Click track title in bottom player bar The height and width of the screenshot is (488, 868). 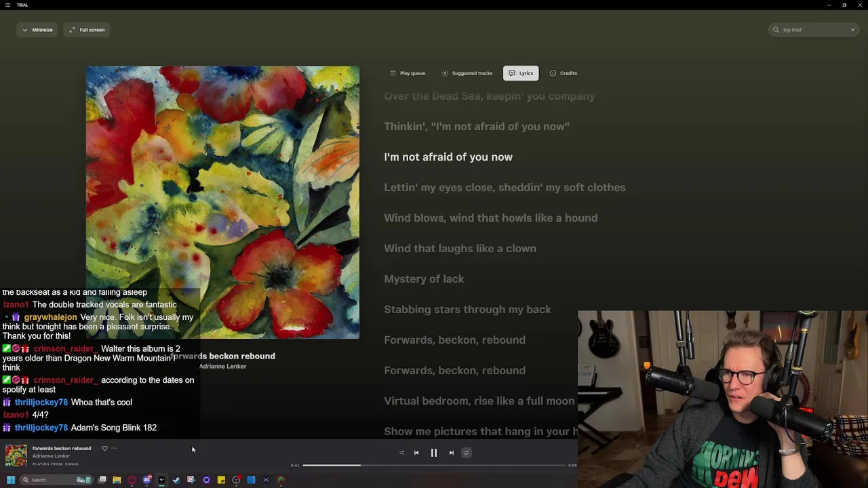coord(62,448)
